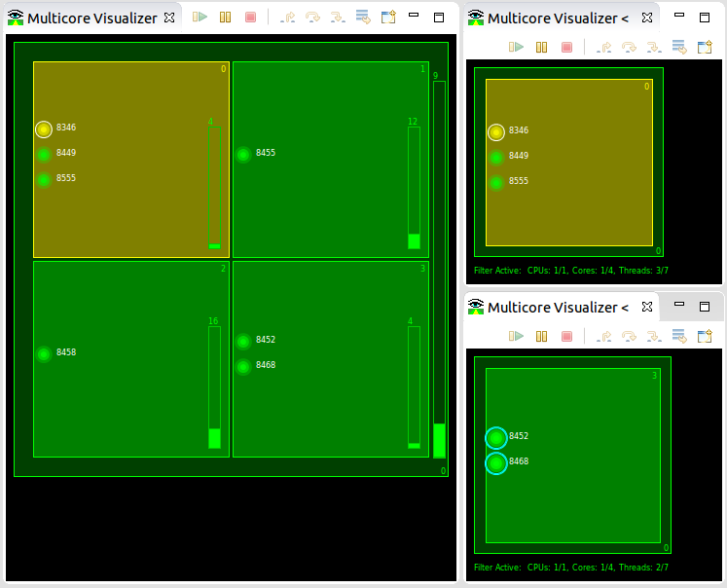This screenshot has height=588, width=727.
Task: Click Suspend icon in top-right Visualizer
Action: [x=541, y=48]
